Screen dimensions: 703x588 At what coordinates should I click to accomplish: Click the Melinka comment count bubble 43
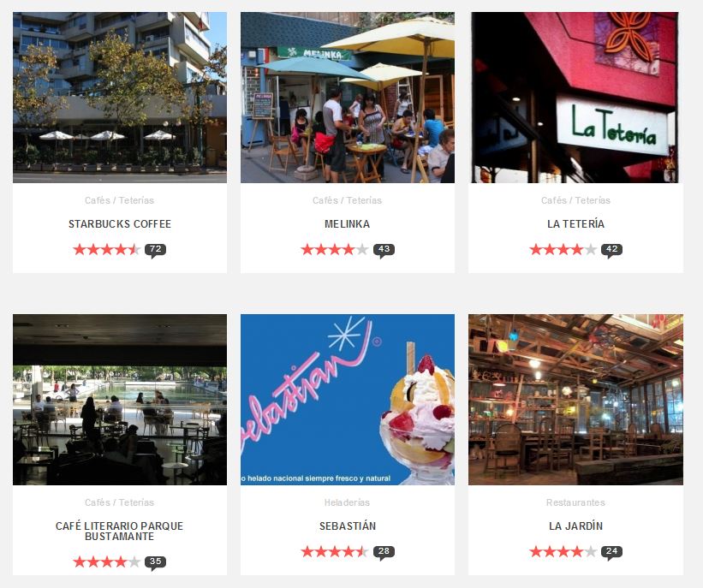pos(384,250)
